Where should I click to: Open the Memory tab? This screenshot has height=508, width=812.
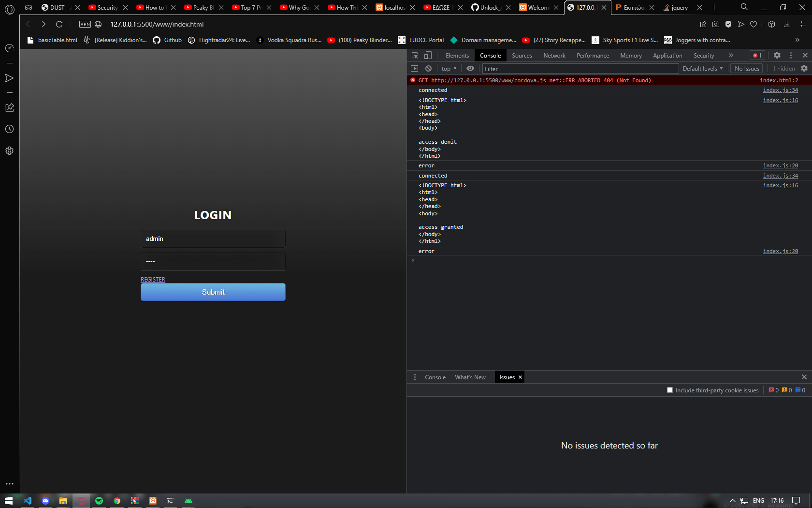[x=631, y=56]
